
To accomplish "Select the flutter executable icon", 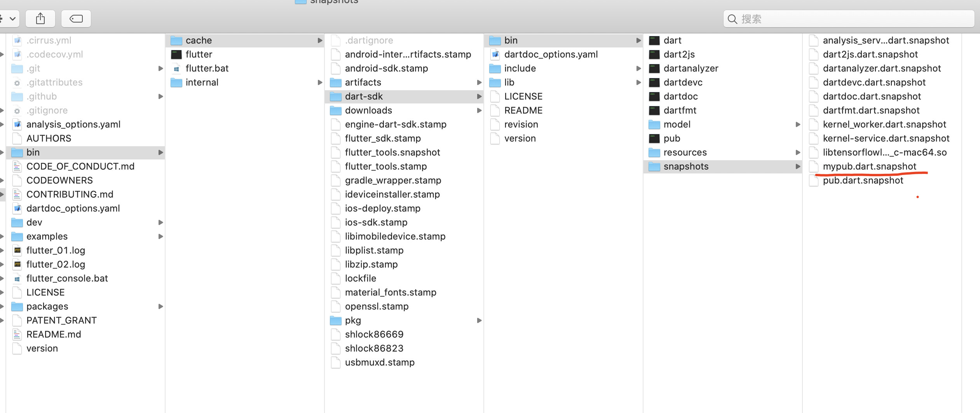I will point(176,54).
